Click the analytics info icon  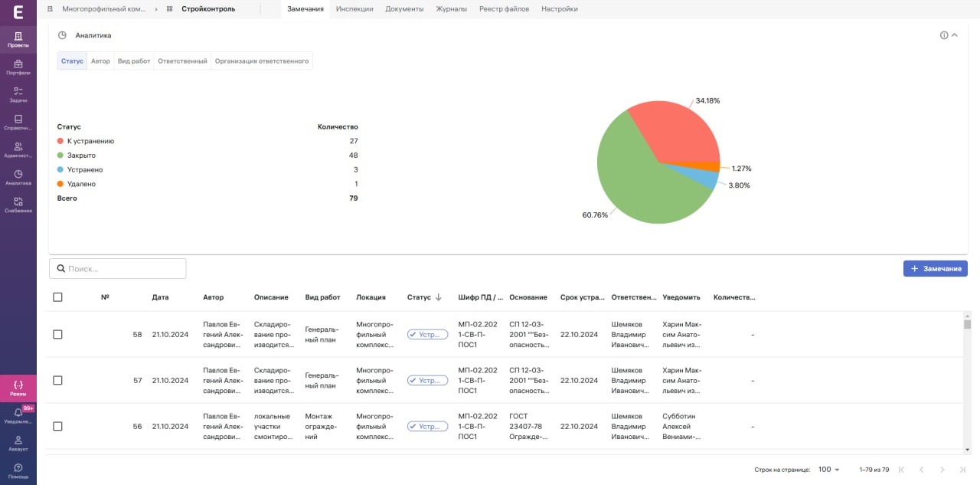coord(944,35)
